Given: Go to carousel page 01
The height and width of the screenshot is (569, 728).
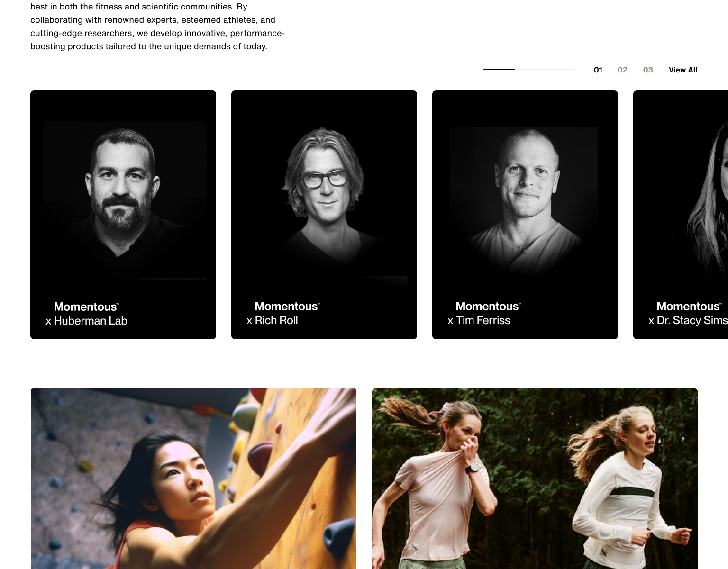Looking at the screenshot, I should (x=598, y=70).
